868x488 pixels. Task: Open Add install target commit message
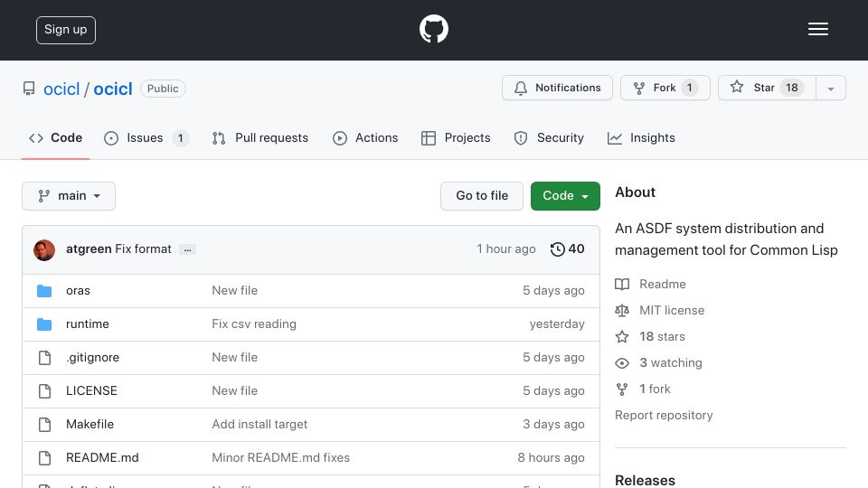[x=259, y=425]
